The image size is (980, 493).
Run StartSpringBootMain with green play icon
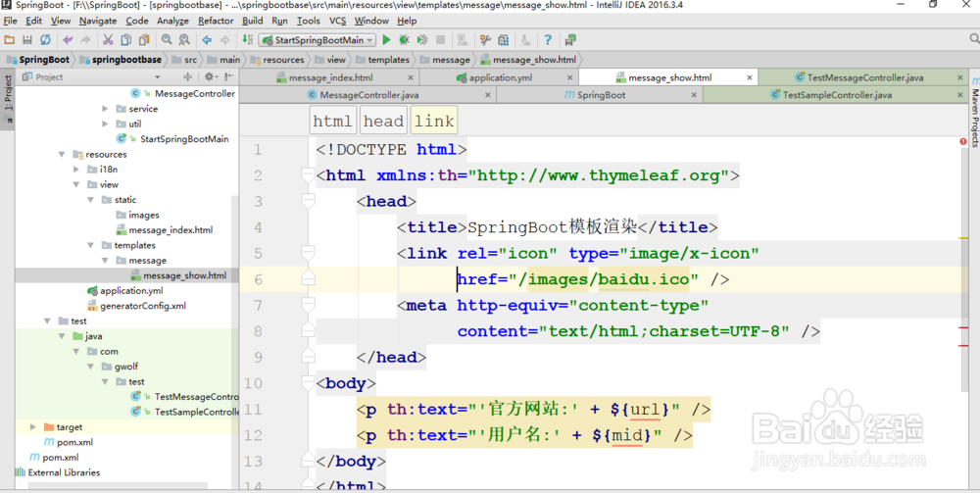(386, 40)
